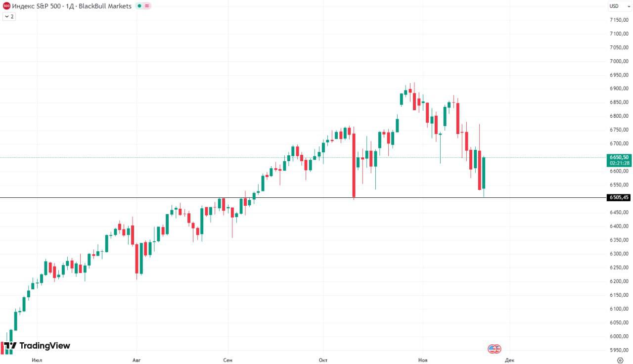This screenshot has height=364, width=633.
Task: Click the 7000,00 level on price scale
Action: click(x=619, y=61)
